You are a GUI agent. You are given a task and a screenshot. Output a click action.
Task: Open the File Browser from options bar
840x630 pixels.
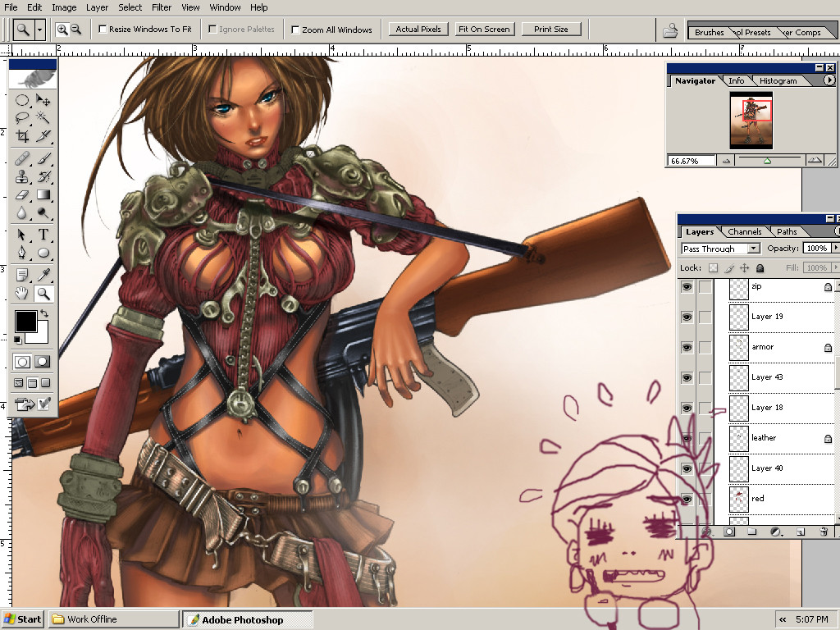670,30
